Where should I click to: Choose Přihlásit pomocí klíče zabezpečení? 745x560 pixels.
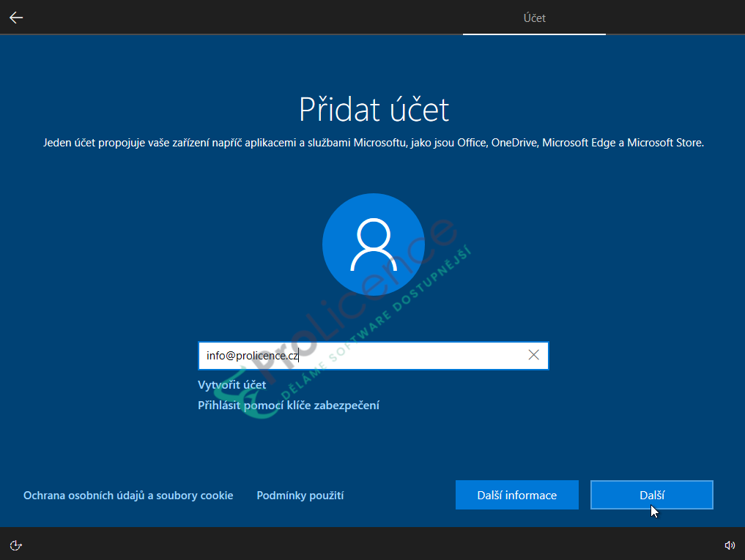(289, 405)
